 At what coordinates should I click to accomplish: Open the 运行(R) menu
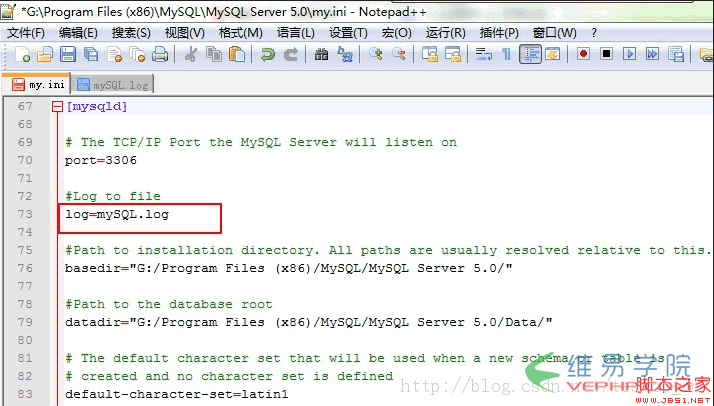point(445,33)
